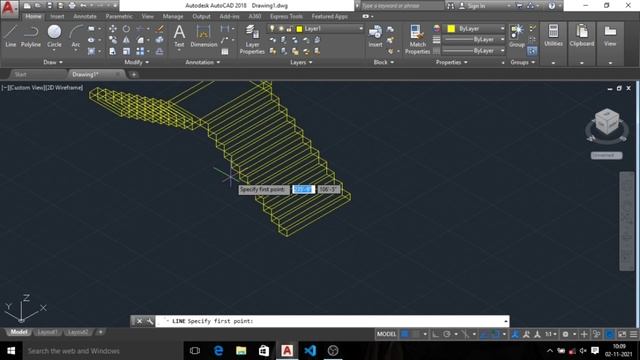
Task: Add a new drawing tab with plus
Action: pyautogui.click(x=134, y=74)
